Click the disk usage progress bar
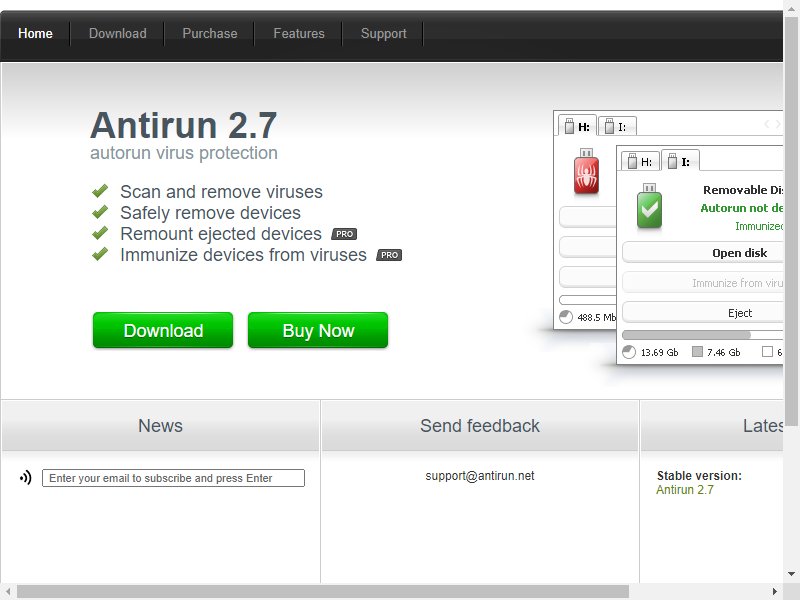 tap(703, 335)
